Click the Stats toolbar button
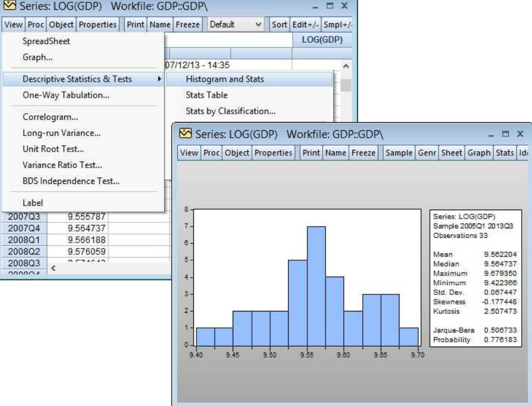 point(504,153)
